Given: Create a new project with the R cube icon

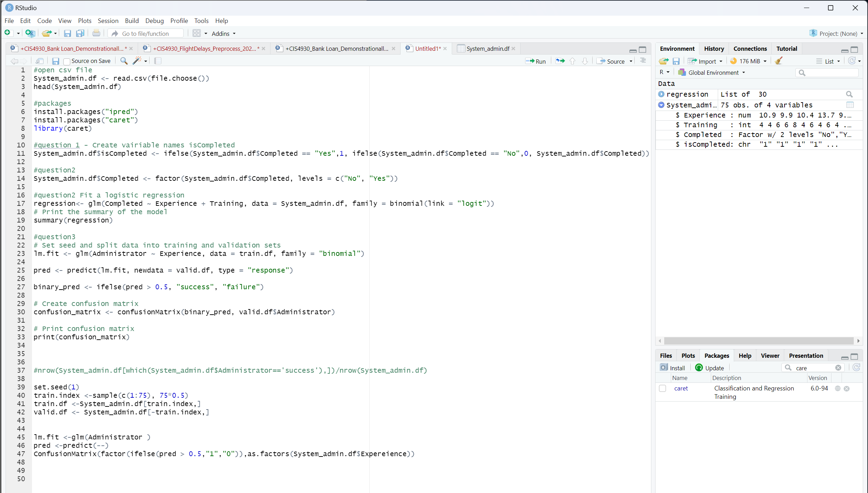Looking at the screenshot, I should coord(30,33).
